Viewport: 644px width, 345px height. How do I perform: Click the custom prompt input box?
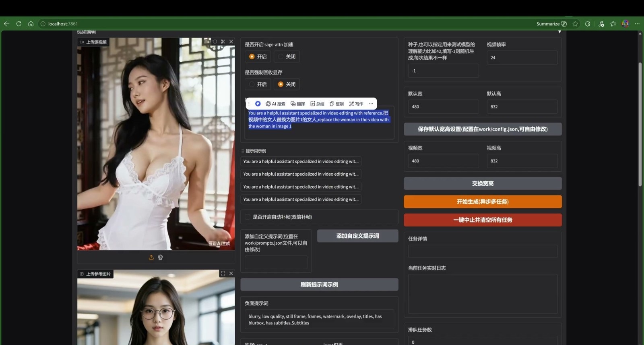pos(276,262)
